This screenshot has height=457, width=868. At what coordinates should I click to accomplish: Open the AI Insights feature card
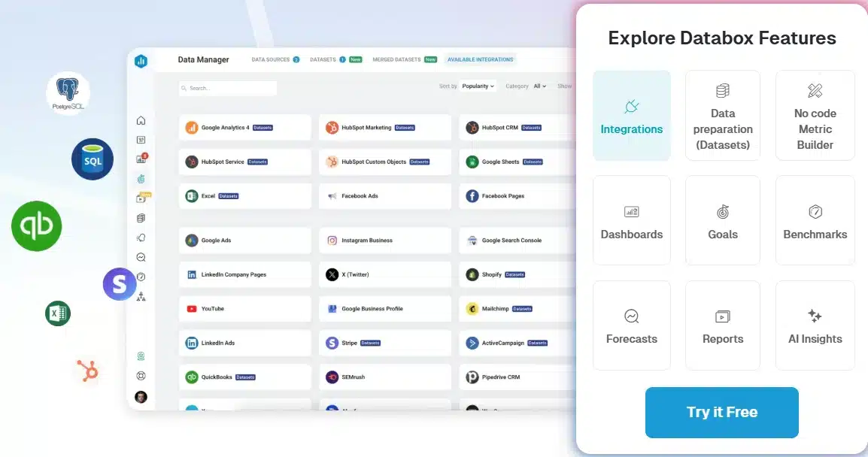coord(815,325)
